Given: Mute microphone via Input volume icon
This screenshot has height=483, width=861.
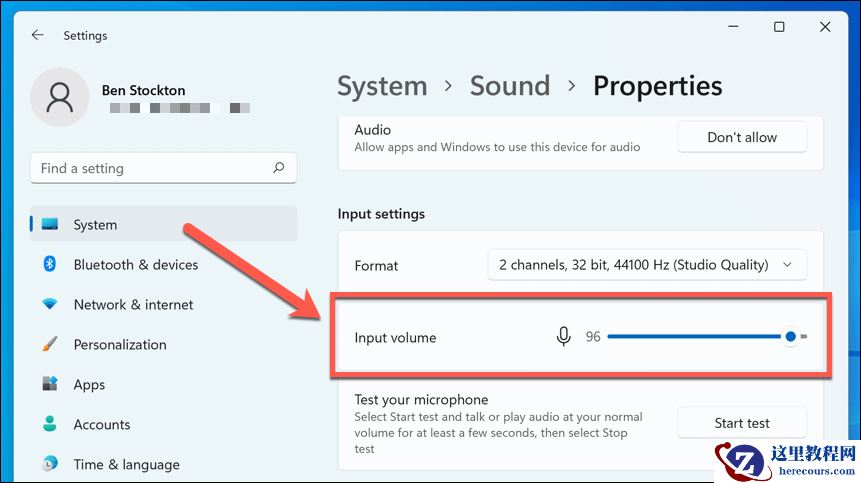Looking at the screenshot, I should coord(564,337).
